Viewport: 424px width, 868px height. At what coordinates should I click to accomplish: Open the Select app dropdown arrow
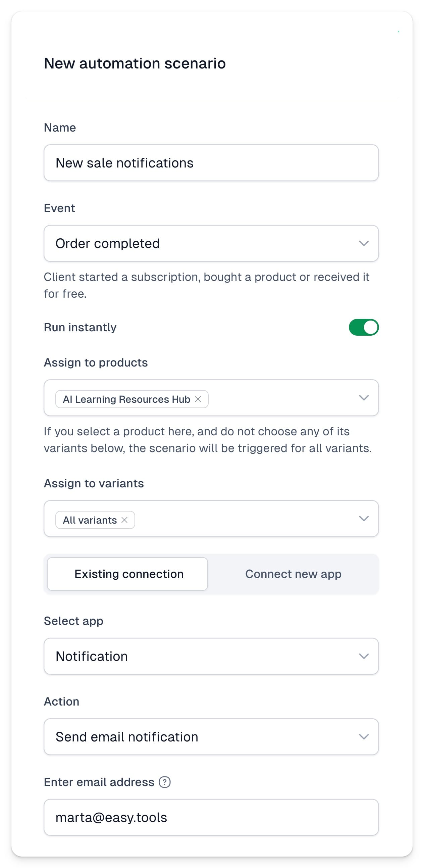point(364,656)
